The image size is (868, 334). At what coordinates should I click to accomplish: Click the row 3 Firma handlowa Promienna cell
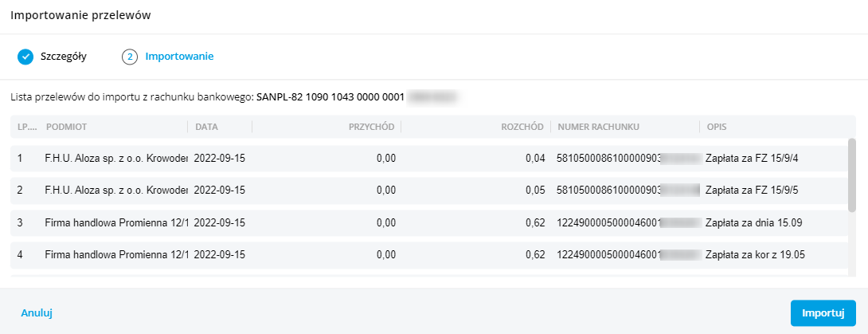coord(115,223)
